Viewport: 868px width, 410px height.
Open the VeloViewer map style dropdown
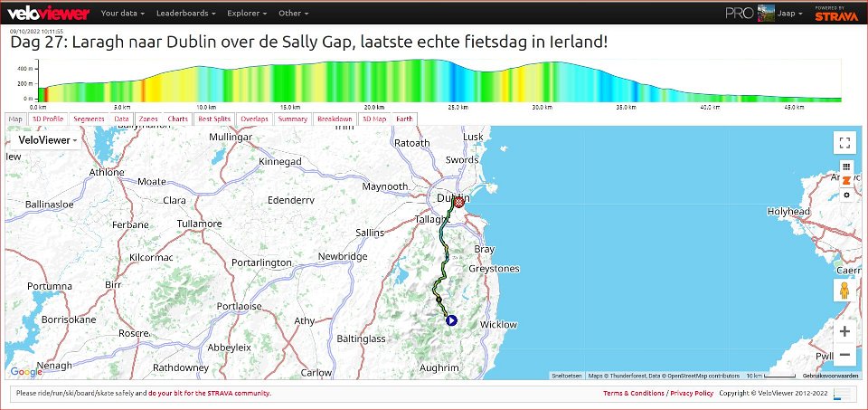47,140
